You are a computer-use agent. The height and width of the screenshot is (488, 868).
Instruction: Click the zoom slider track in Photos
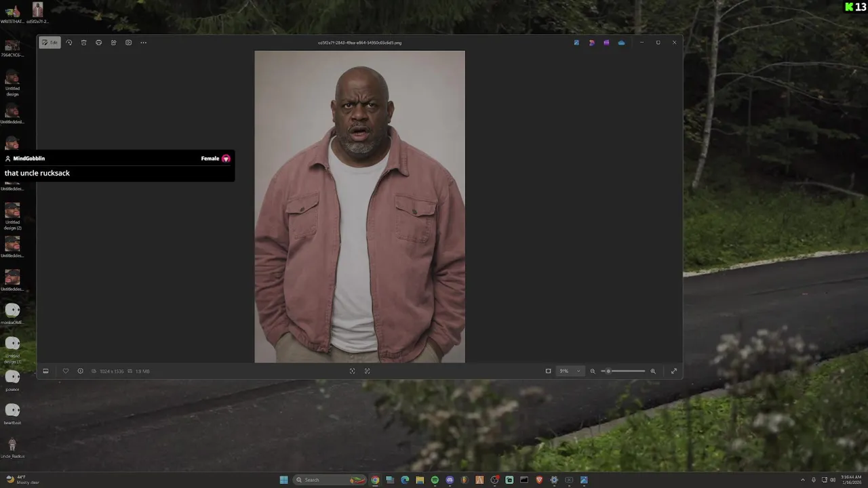(x=623, y=371)
